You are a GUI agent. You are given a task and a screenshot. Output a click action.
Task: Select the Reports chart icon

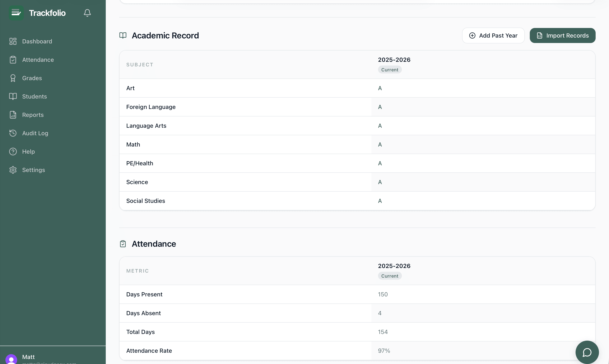(x=13, y=115)
